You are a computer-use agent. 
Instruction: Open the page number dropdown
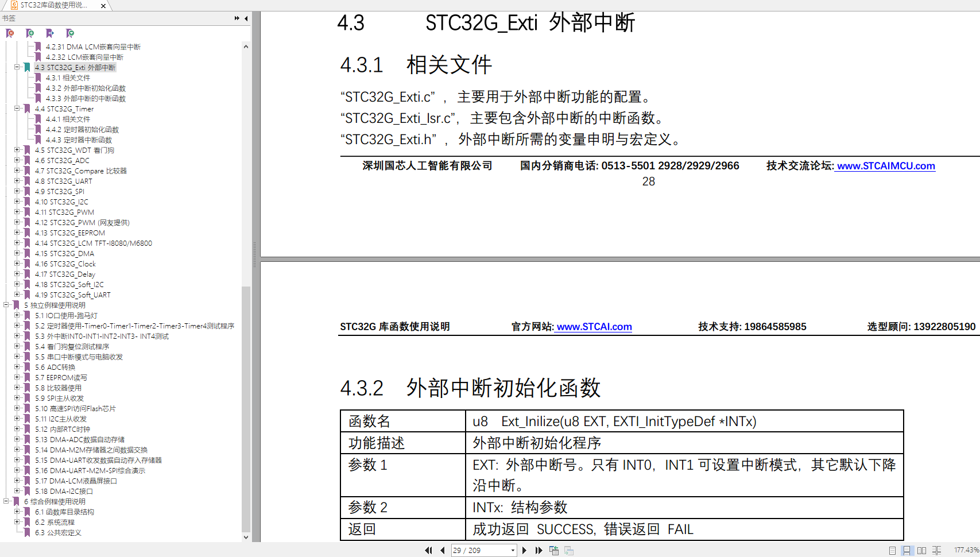pos(513,550)
